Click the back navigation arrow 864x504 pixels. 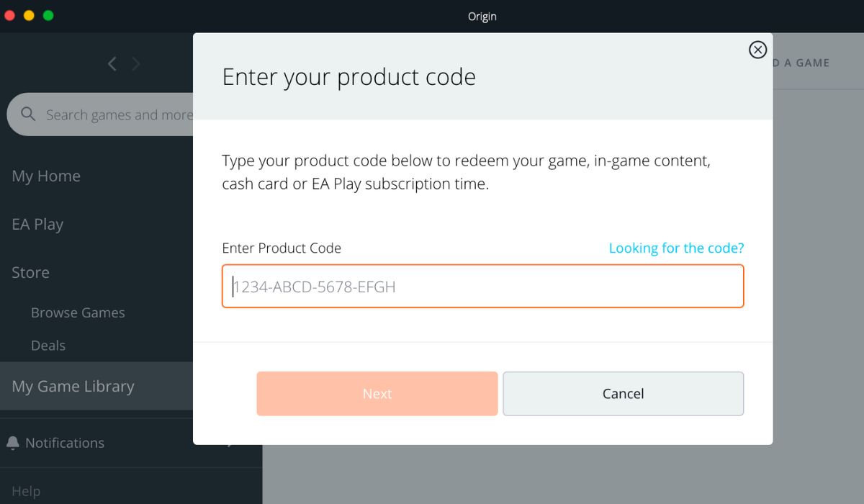pos(112,63)
